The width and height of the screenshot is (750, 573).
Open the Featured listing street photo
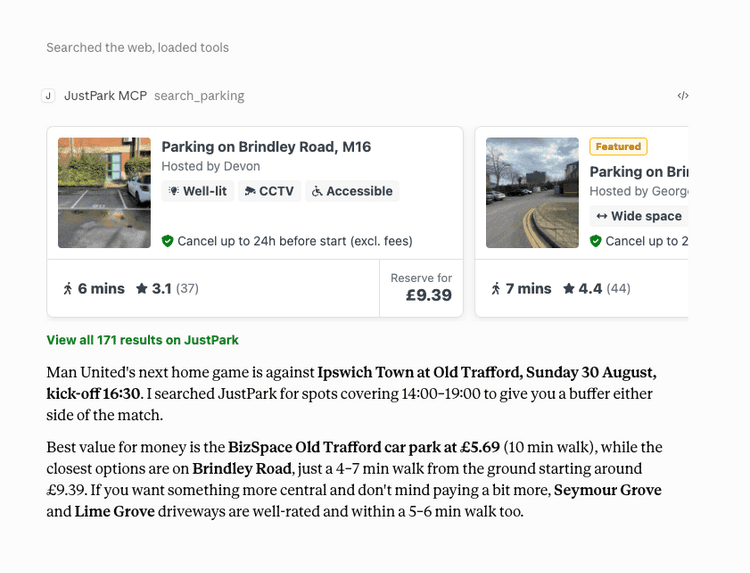[532, 193]
